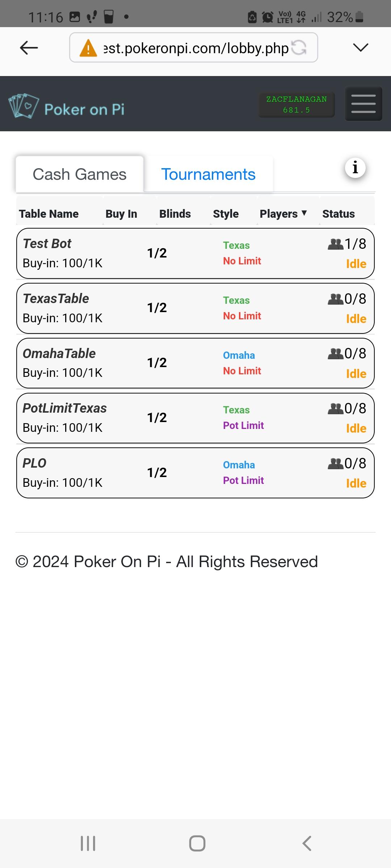The image size is (391, 868).
Task: Click the info icon near tabs
Action: click(355, 168)
